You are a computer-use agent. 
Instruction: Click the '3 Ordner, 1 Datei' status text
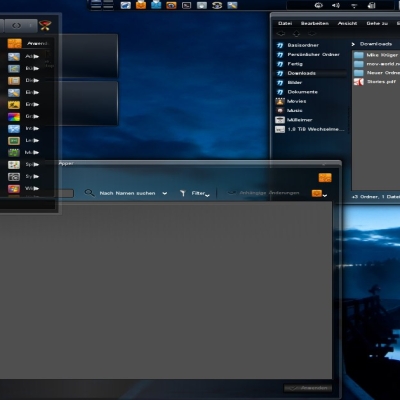[376, 197]
